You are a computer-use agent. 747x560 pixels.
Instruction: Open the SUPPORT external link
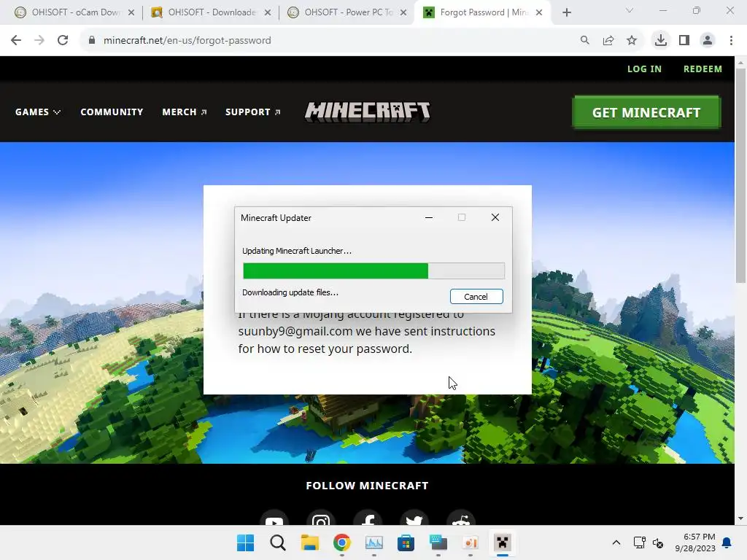tap(253, 112)
